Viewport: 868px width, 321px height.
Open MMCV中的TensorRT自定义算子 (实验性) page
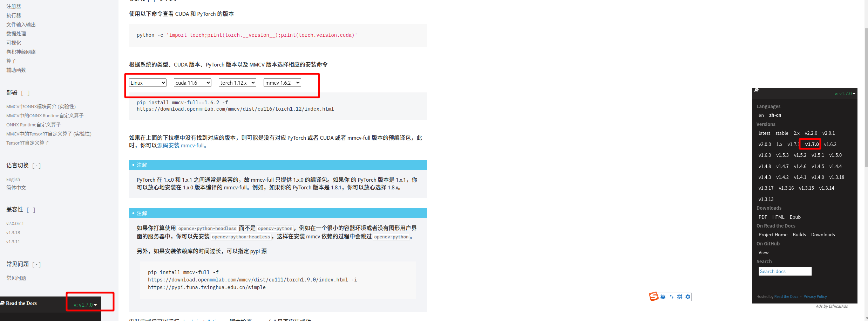click(49, 134)
